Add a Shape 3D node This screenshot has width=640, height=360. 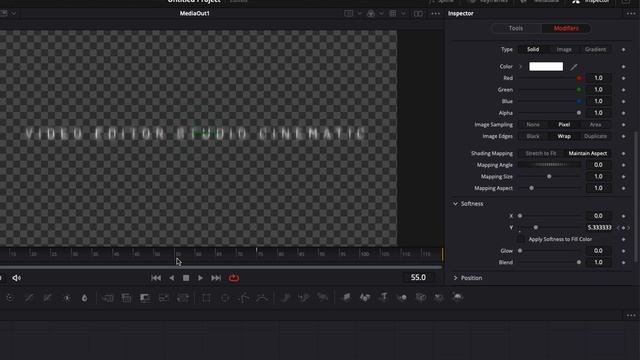click(365, 298)
